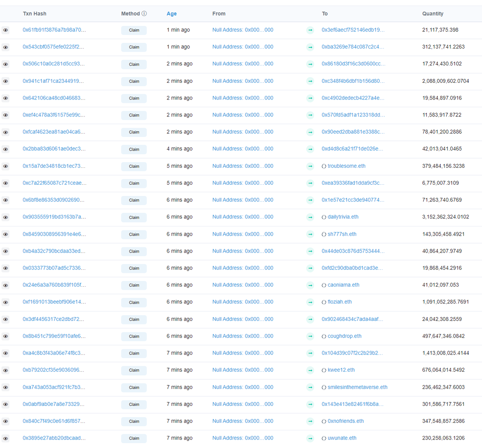Click green arrow before troublesome.eth

coord(310,166)
